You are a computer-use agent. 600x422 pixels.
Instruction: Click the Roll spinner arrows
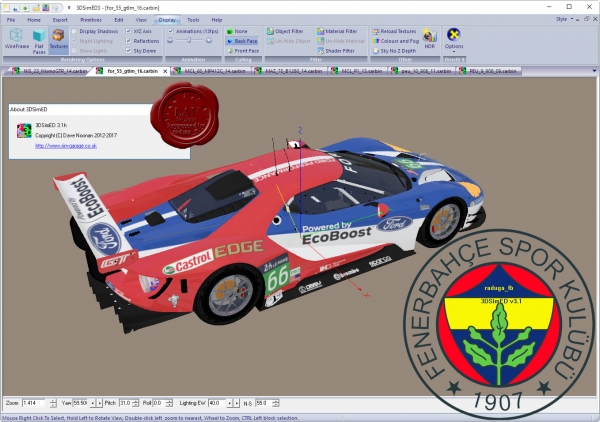click(x=169, y=403)
